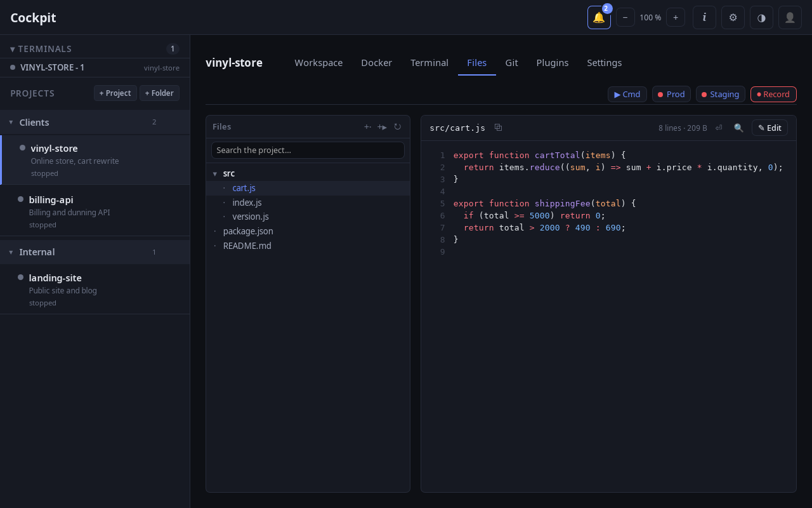Click the Edit button for cart.js

click(x=769, y=128)
